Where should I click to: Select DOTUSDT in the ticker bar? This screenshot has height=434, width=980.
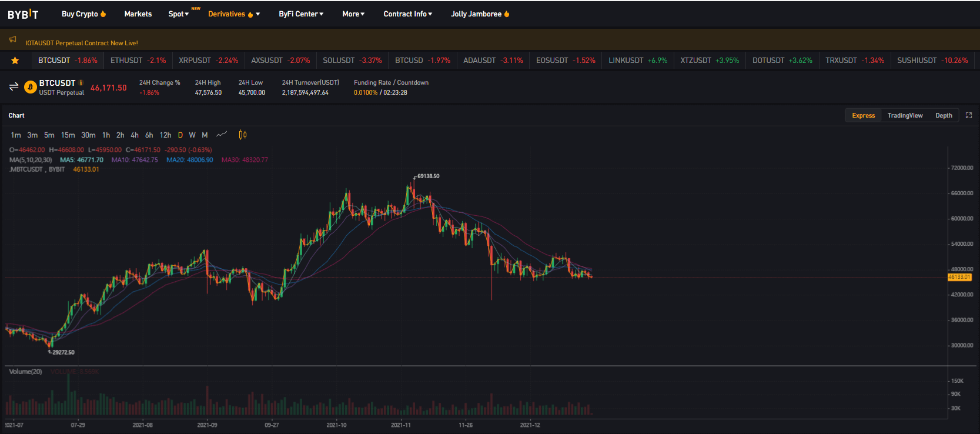[x=782, y=61]
